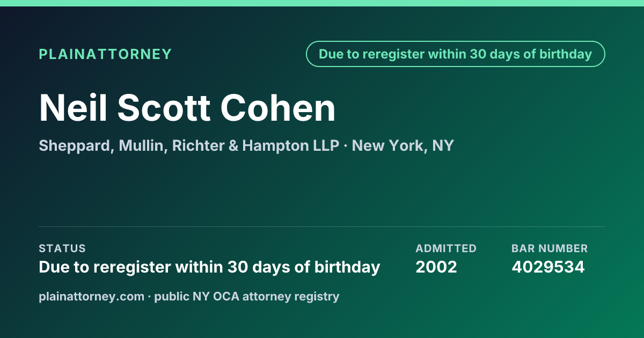
Task: Click the PLAINATTORNEY brand logo text
Action: coord(105,54)
